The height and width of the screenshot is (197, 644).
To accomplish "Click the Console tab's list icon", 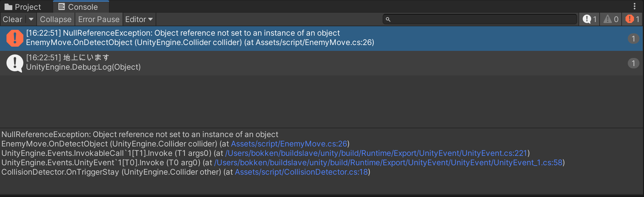I will click(62, 7).
